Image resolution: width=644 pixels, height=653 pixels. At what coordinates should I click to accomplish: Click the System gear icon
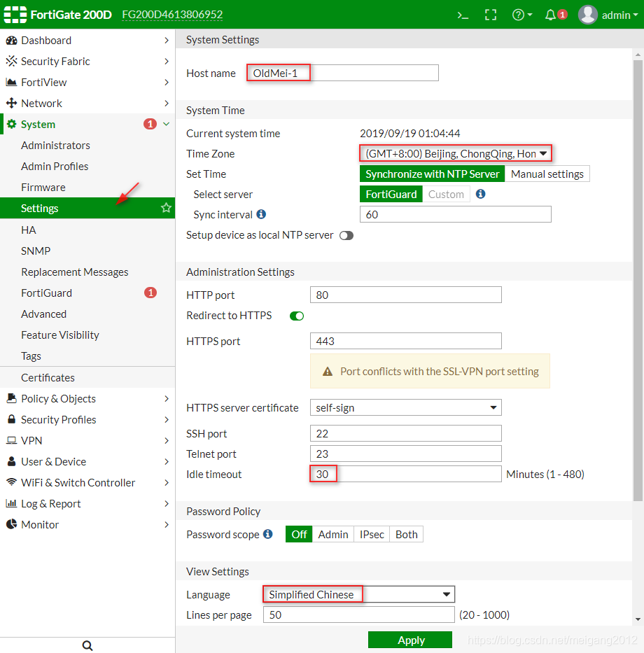pos(12,124)
